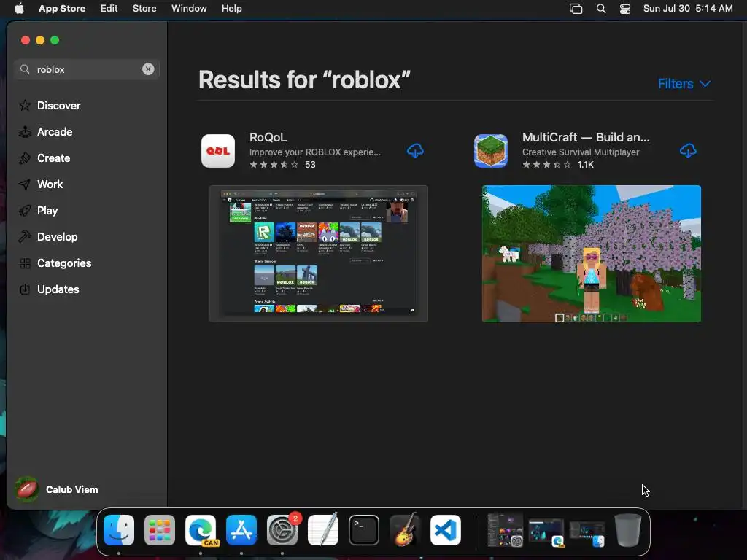The height and width of the screenshot is (560, 747).
Task: Click the yellow minimize window button
Action: [x=40, y=41]
